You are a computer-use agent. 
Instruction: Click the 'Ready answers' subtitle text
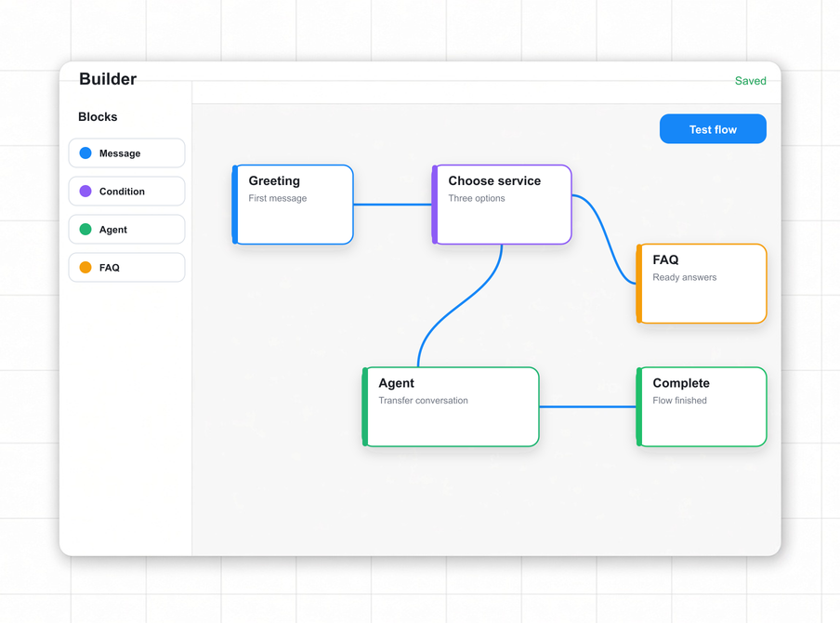684,277
